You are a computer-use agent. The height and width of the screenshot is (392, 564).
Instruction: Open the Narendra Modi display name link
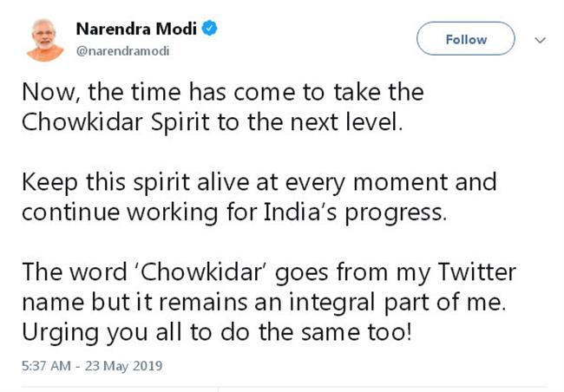[x=136, y=29]
